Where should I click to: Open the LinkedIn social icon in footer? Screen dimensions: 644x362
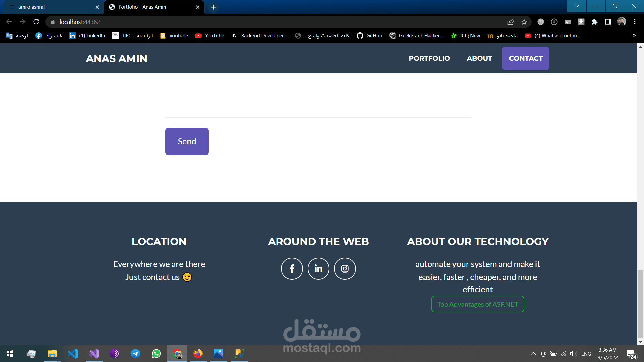318,268
